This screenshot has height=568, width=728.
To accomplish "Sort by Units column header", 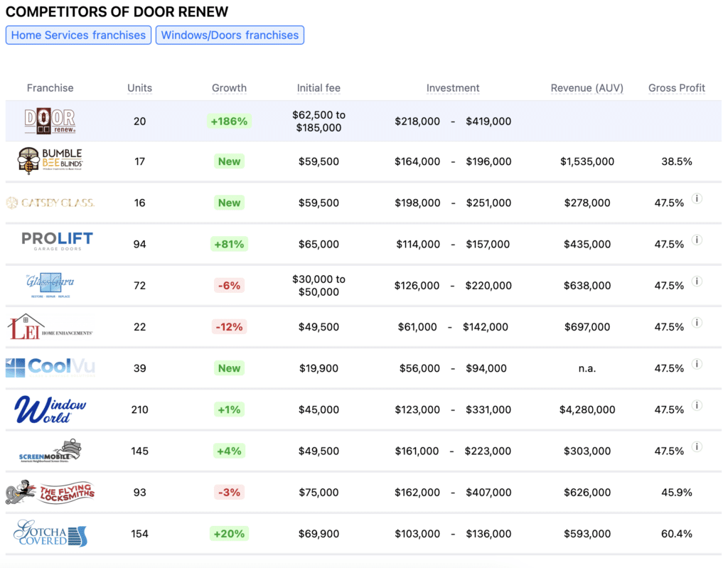I will pyautogui.click(x=140, y=87).
